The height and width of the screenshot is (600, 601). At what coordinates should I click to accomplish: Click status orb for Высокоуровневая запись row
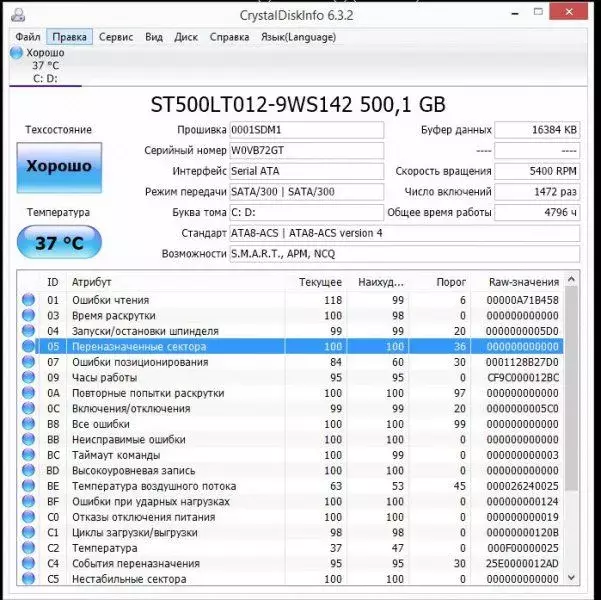pyautogui.click(x=28, y=470)
